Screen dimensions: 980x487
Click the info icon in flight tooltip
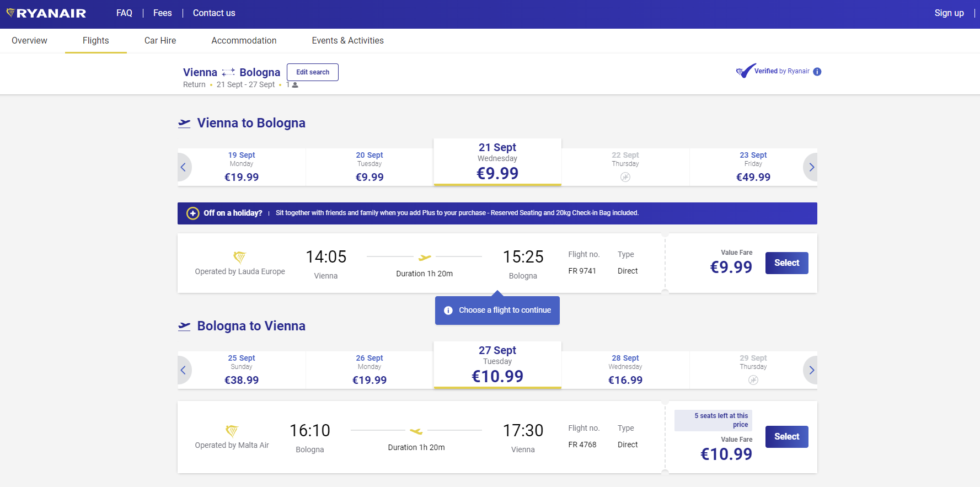pyautogui.click(x=448, y=311)
